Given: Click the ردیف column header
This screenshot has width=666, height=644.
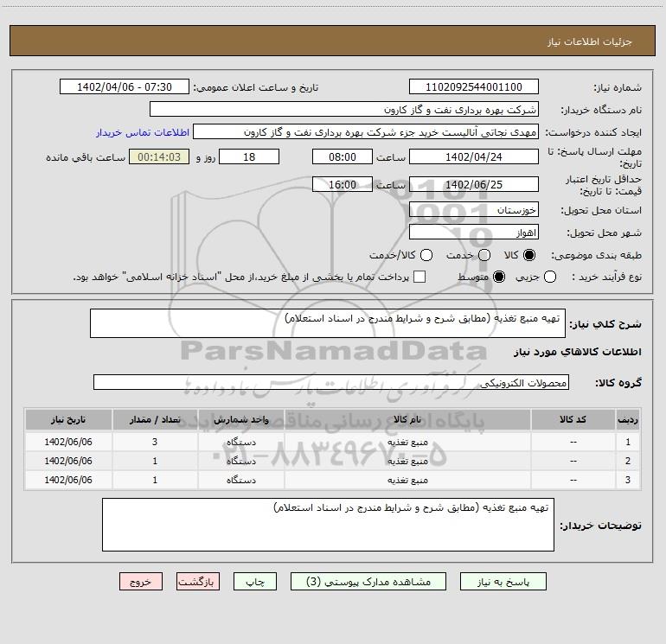Looking at the screenshot, I should point(628,419).
